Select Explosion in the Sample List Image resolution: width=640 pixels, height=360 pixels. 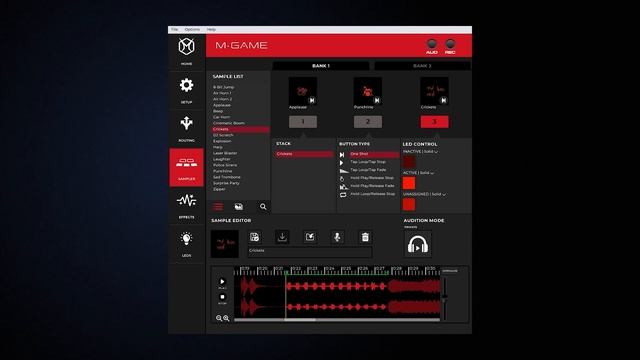click(x=222, y=141)
